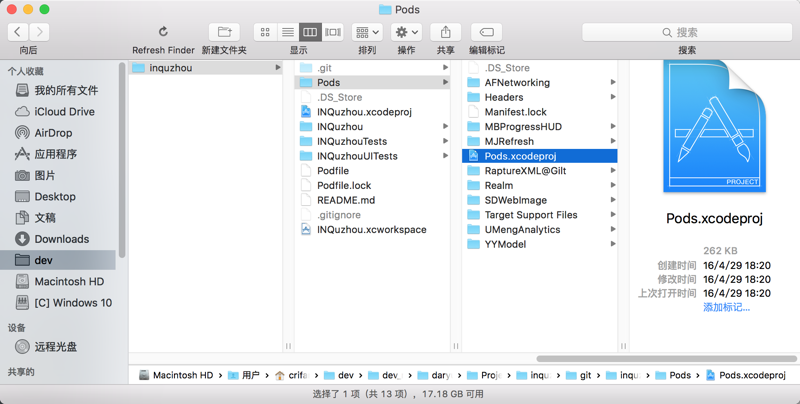Select INQuzhou.xcodeproj file
The height and width of the screenshot is (404, 800).
[x=372, y=112]
